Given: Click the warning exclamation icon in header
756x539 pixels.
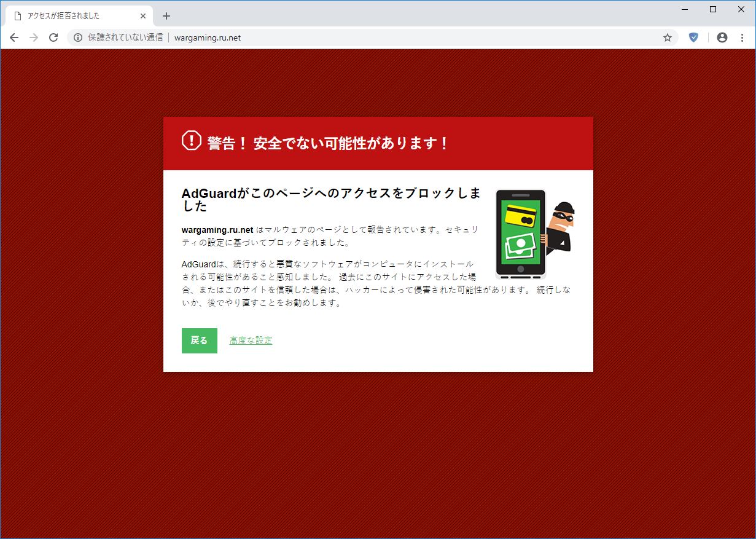Looking at the screenshot, I should point(192,141).
